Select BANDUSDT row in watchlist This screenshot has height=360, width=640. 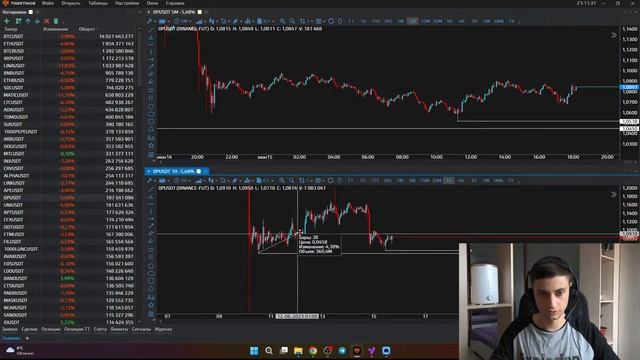point(69,278)
